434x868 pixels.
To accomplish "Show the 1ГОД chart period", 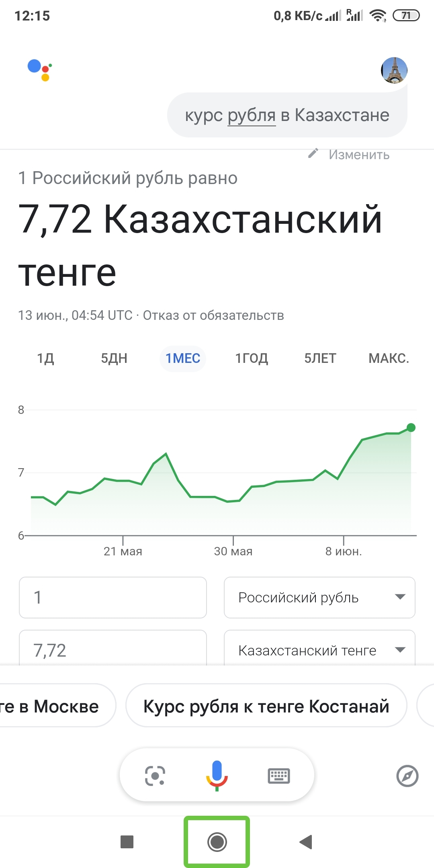I will [252, 358].
